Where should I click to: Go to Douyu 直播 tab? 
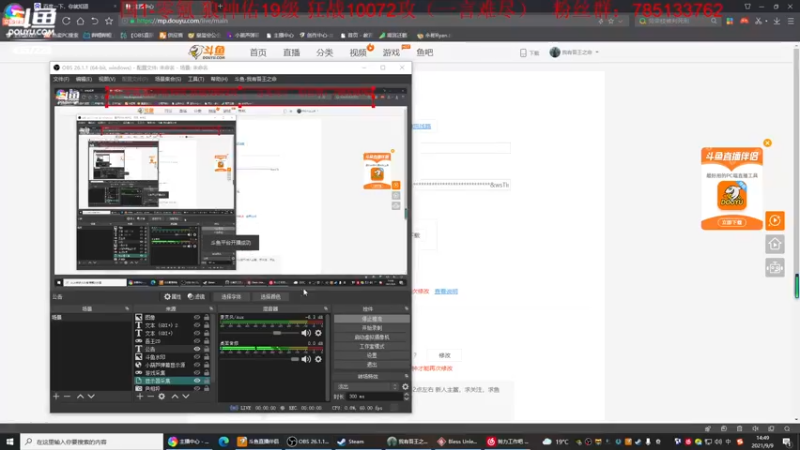tap(291, 53)
